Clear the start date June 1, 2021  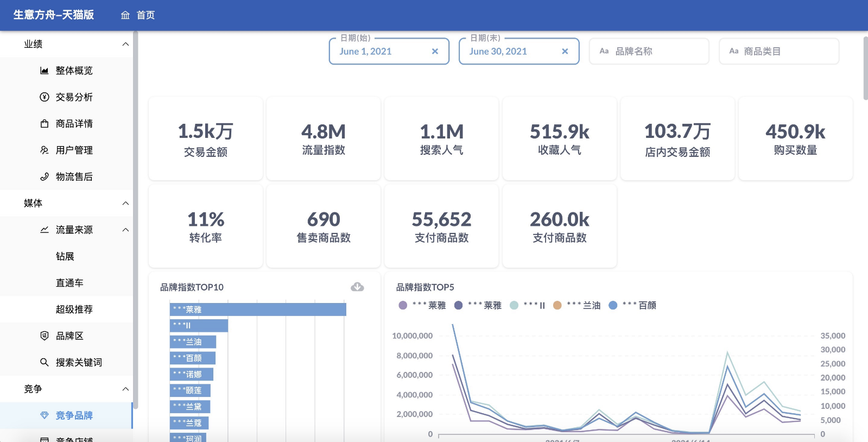click(435, 52)
